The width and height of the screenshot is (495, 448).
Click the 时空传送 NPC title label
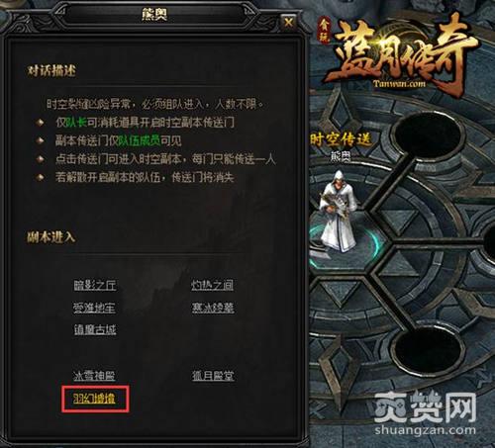[x=340, y=139]
